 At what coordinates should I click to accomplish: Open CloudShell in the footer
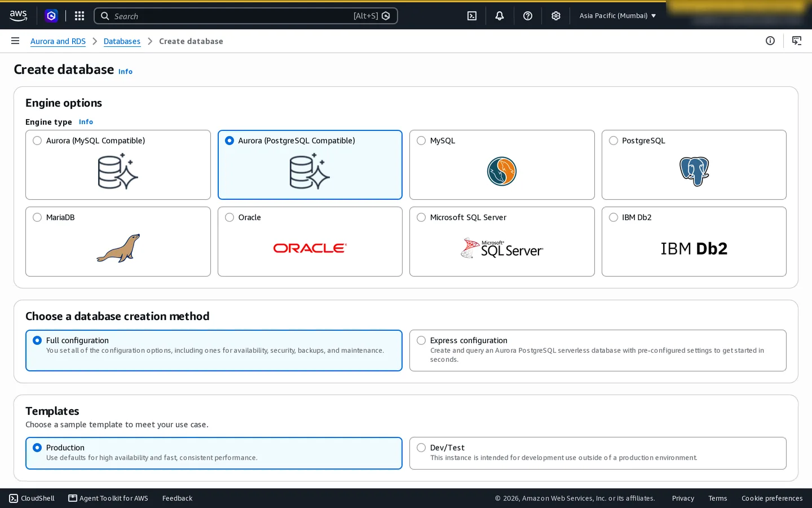(32, 498)
